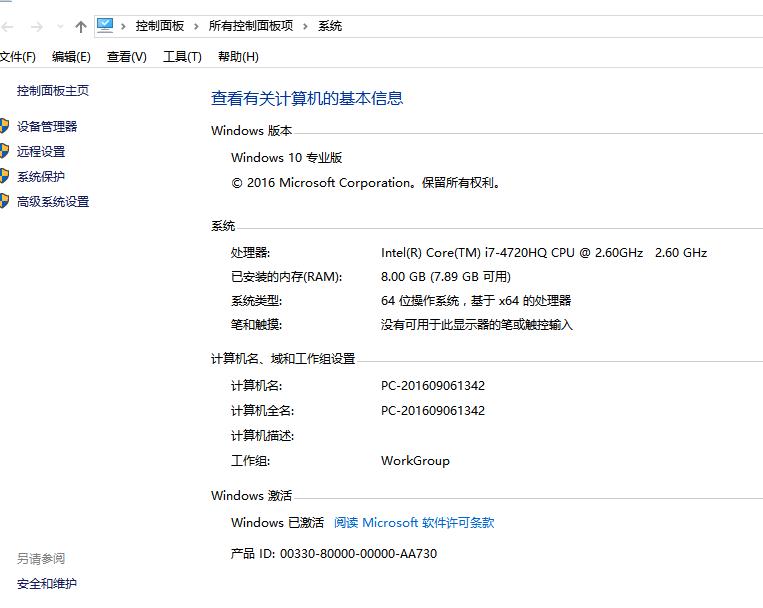This screenshot has width=763, height=608.
Task: Open the 控制面板主页 link
Action: pyautogui.click(x=53, y=91)
